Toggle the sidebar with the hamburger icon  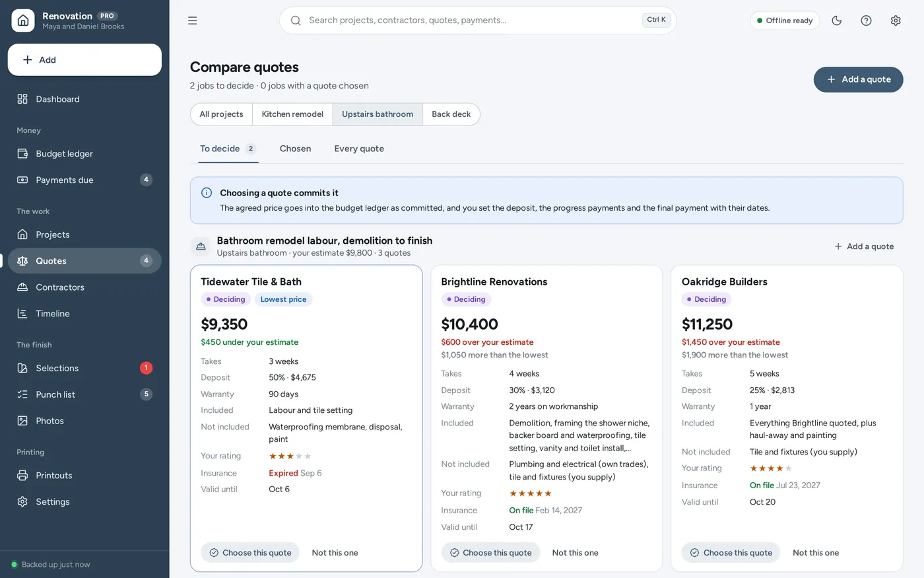click(x=193, y=20)
